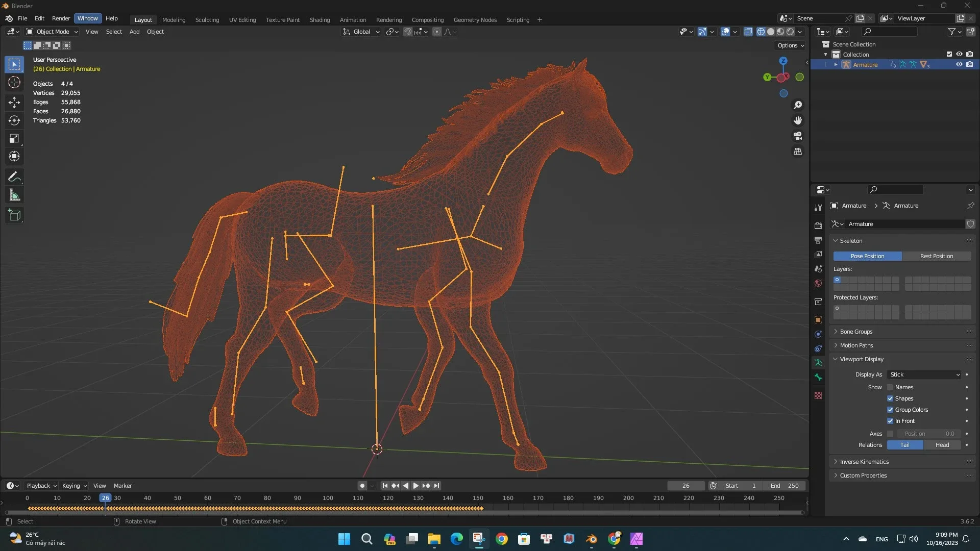980x551 pixels.
Task: Switch perspective/orthographic grid icon
Action: pyautogui.click(x=798, y=152)
